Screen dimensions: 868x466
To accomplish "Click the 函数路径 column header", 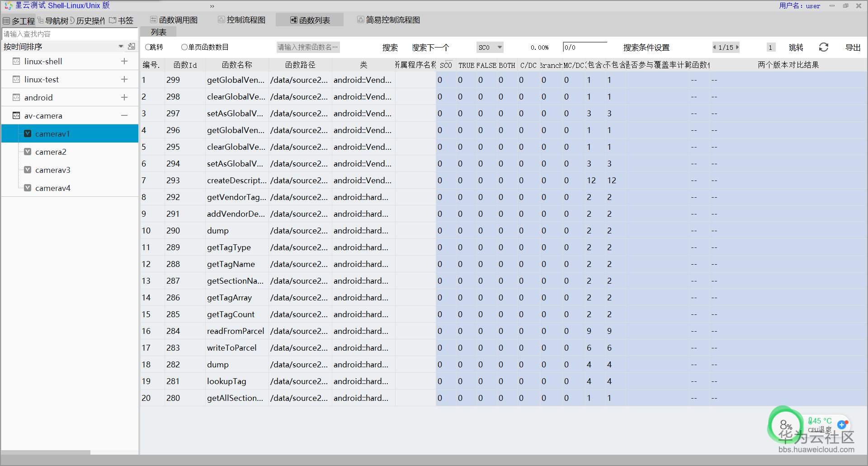I will click(300, 65).
